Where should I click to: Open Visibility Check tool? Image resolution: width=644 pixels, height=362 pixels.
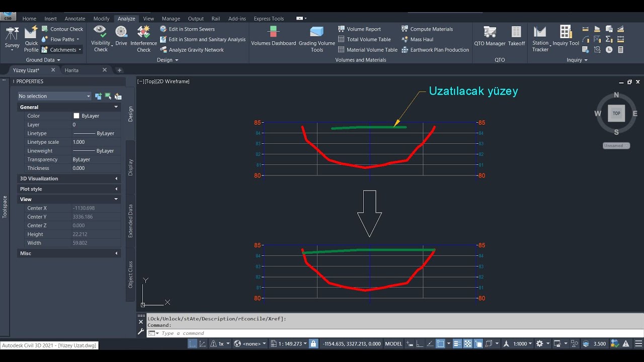click(101, 39)
